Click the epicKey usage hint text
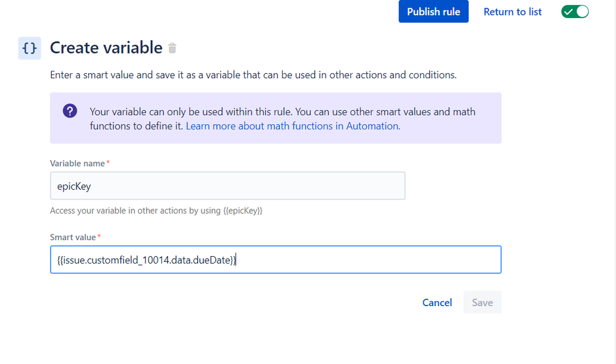The image size is (616, 364). point(156,211)
